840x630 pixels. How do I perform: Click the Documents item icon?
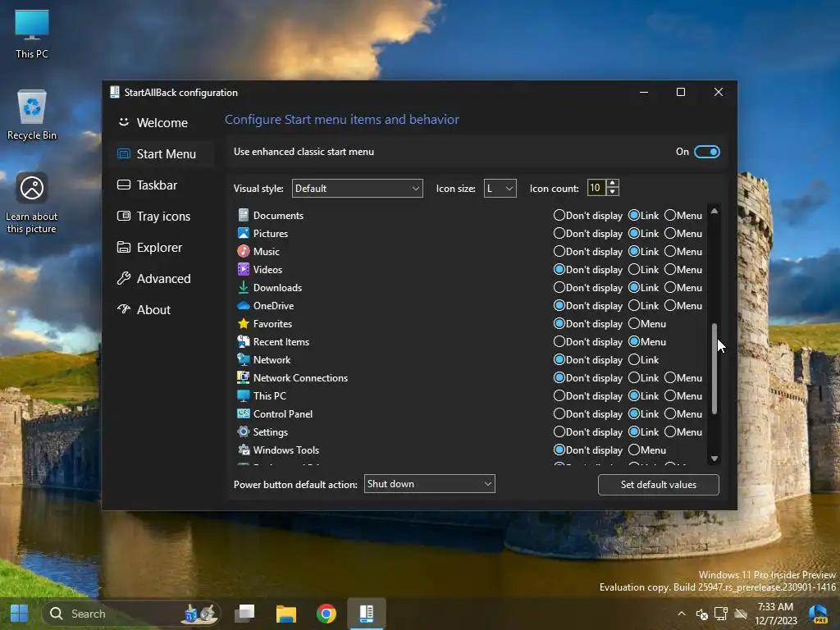point(243,216)
